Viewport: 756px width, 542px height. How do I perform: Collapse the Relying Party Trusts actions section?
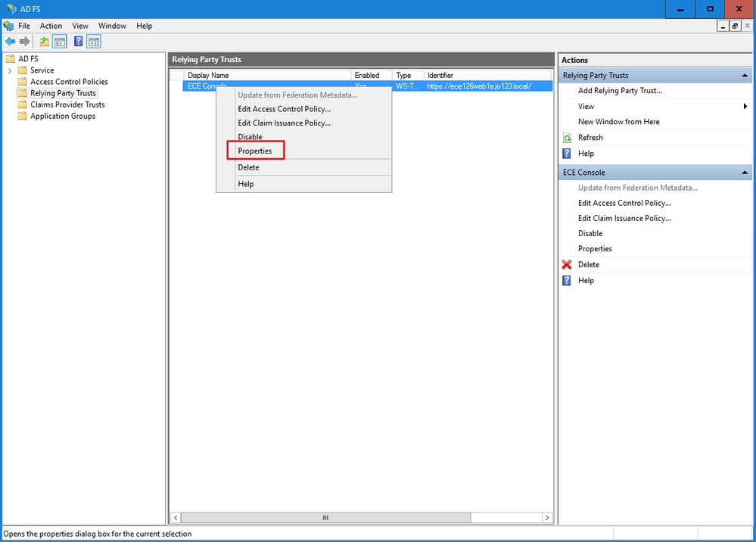pyautogui.click(x=745, y=76)
